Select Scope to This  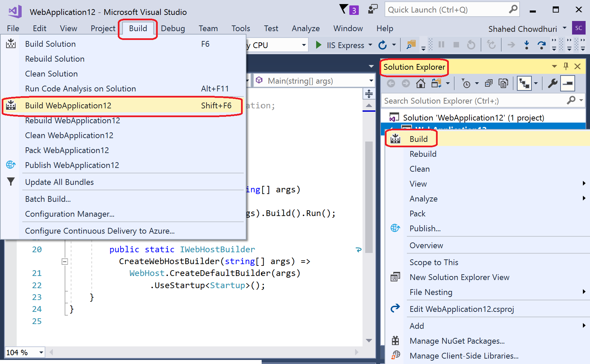coord(487,262)
